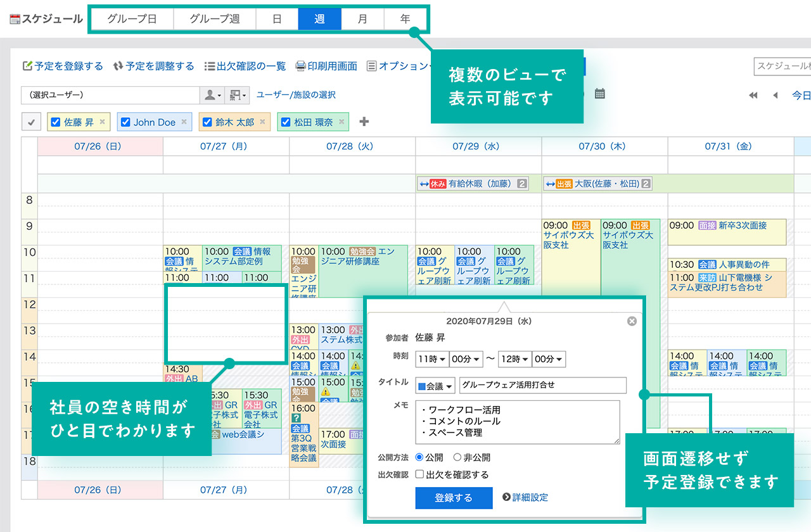Click the facility selection icon next to user icon
This screenshot has width=811, height=532.
233,94
